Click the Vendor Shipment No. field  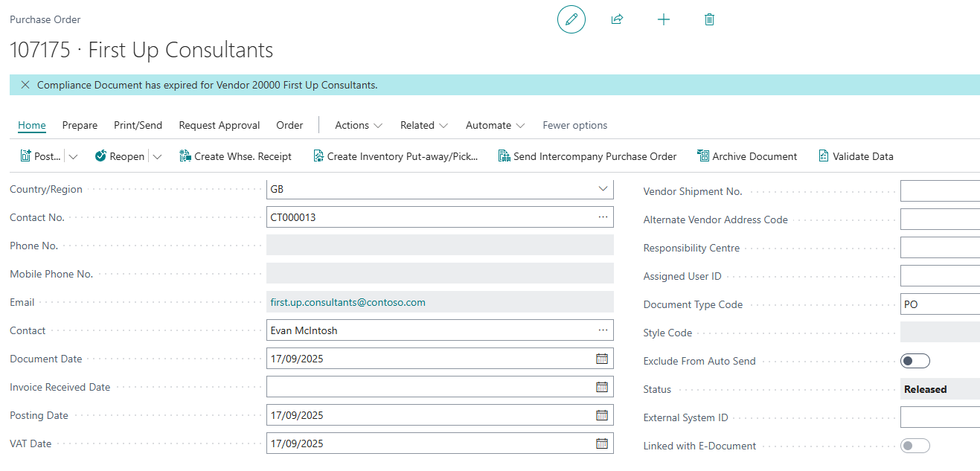tap(939, 191)
